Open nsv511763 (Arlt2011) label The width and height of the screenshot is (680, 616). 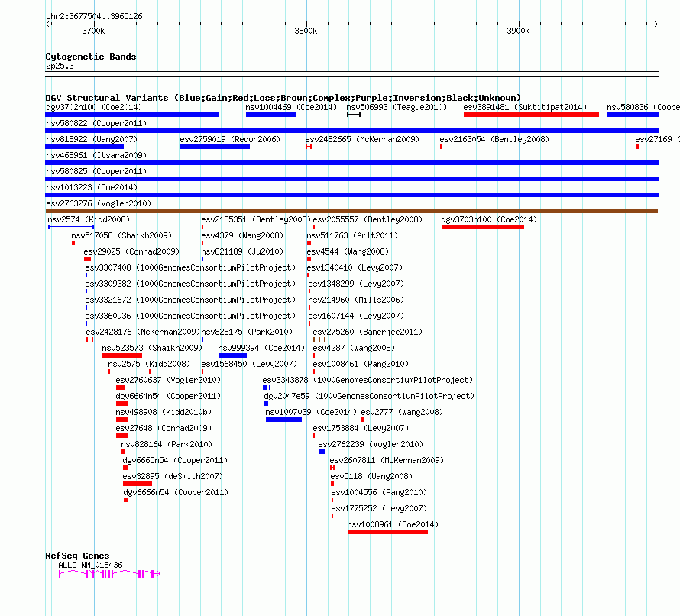coord(352,235)
